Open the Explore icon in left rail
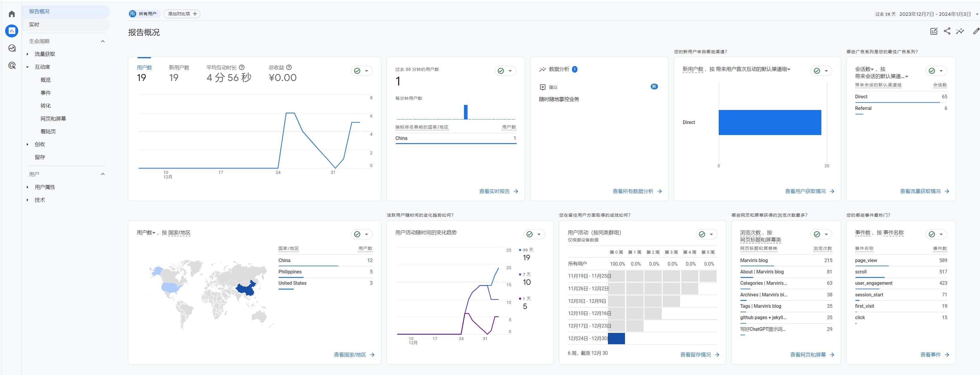This screenshot has width=980, height=375. click(x=12, y=48)
